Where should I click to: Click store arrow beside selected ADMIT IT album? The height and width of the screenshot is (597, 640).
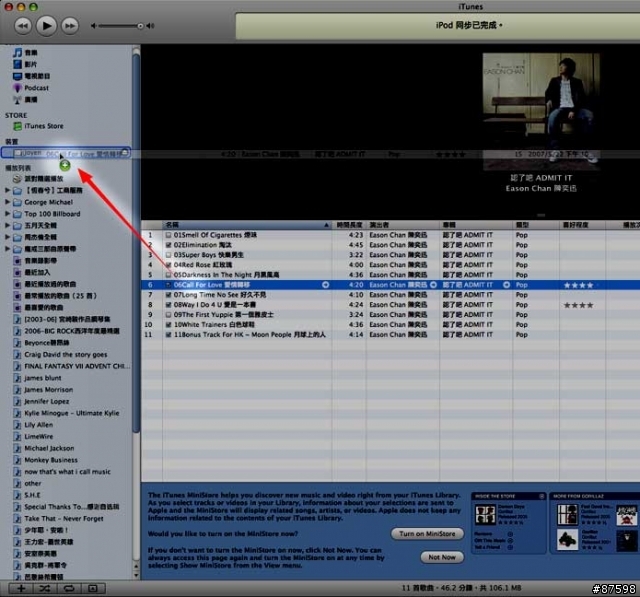pyautogui.click(x=506, y=285)
